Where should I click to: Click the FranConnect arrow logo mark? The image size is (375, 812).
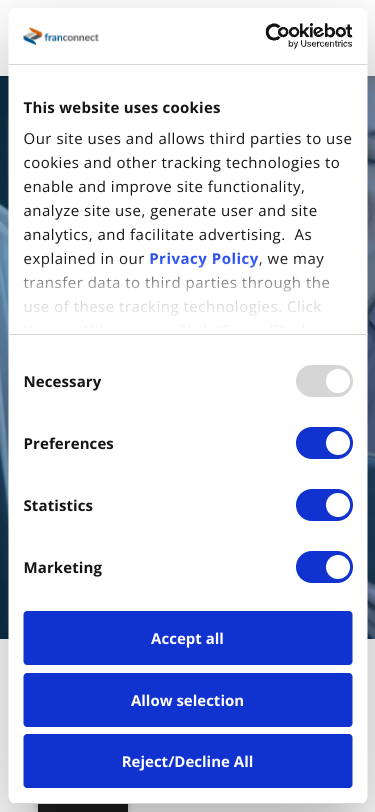click(33, 36)
